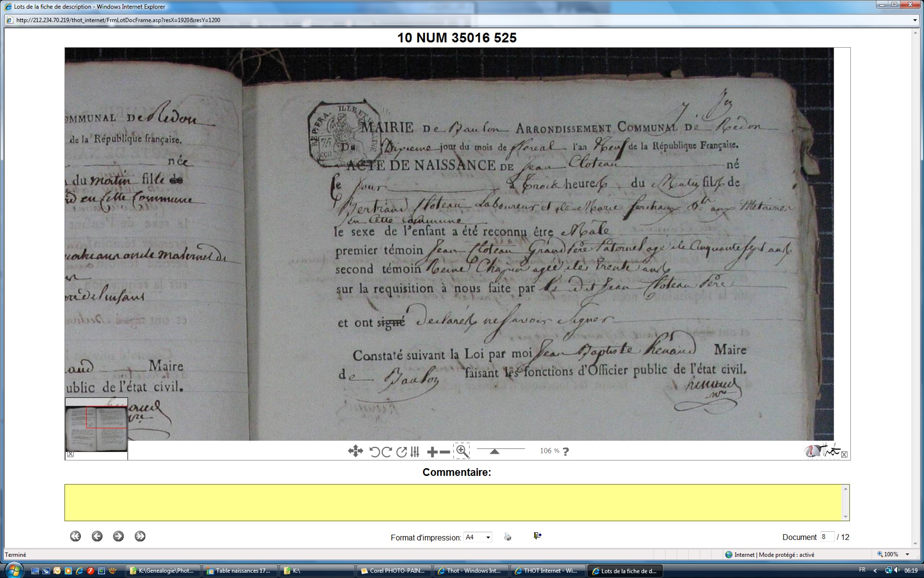Select the pan/move image tool
The width and height of the screenshot is (924, 578).
click(x=355, y=451)
